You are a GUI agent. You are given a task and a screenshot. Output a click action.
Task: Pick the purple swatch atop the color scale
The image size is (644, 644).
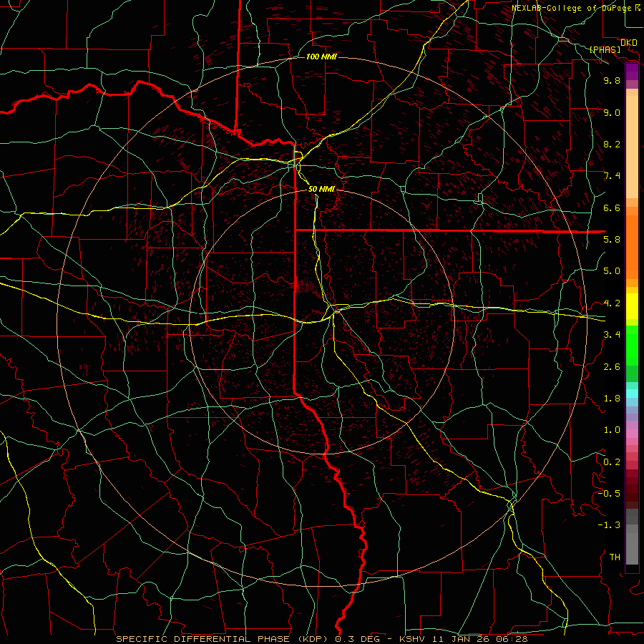point(632,72)
